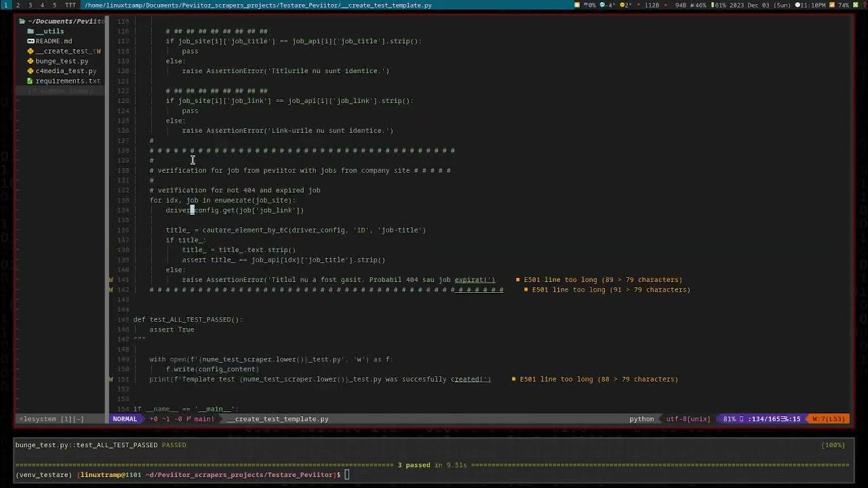Switch to the TTT workspace

coord(70,5)
